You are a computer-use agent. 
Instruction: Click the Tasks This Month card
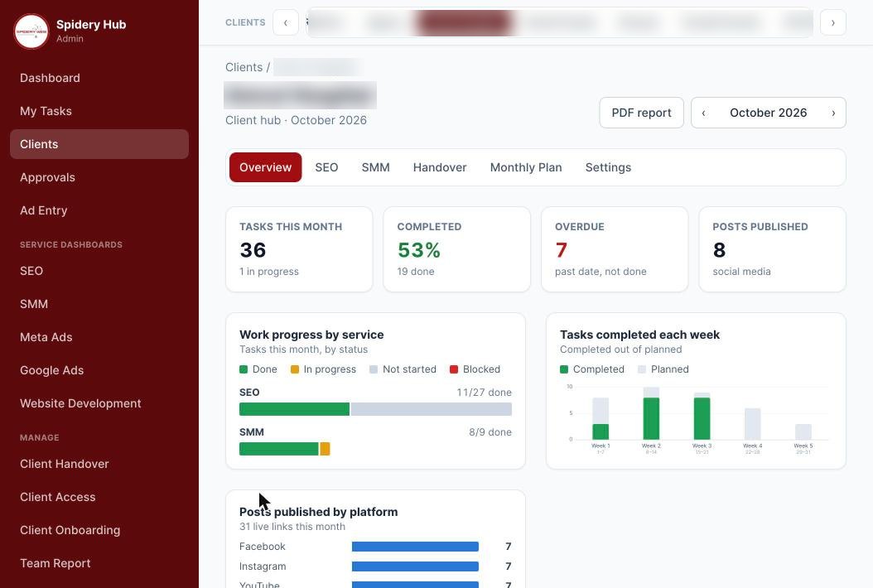tap(299, 249)
